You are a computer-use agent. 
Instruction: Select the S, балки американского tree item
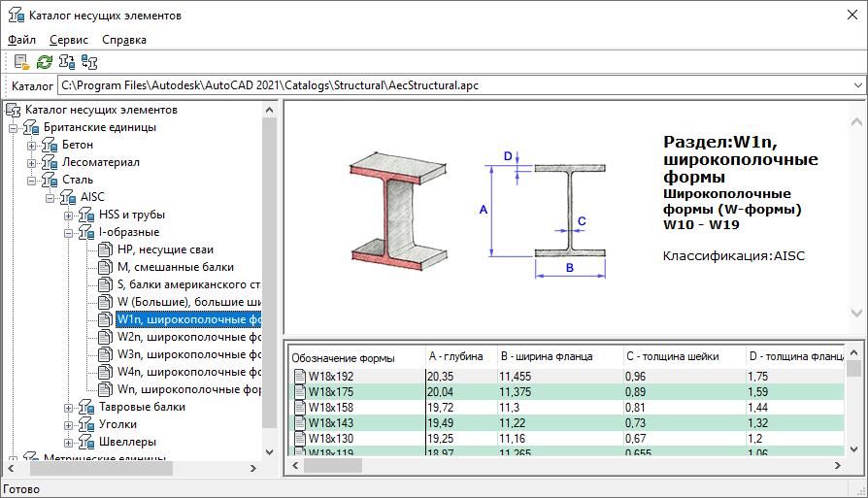(188, 285)
